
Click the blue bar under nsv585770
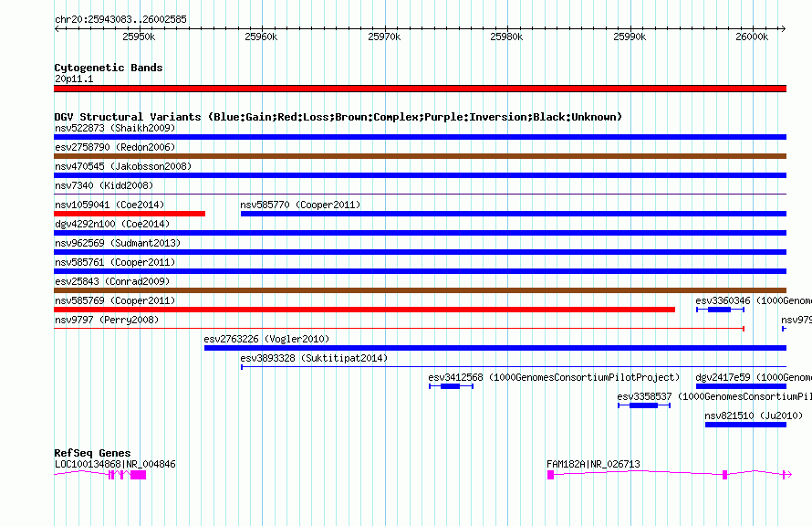coord(514,214)
